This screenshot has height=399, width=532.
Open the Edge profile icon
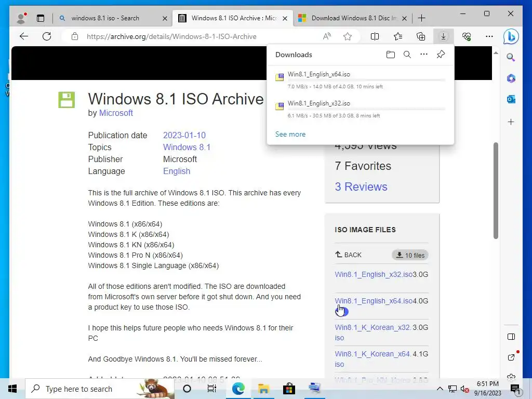tap(21, 18)
